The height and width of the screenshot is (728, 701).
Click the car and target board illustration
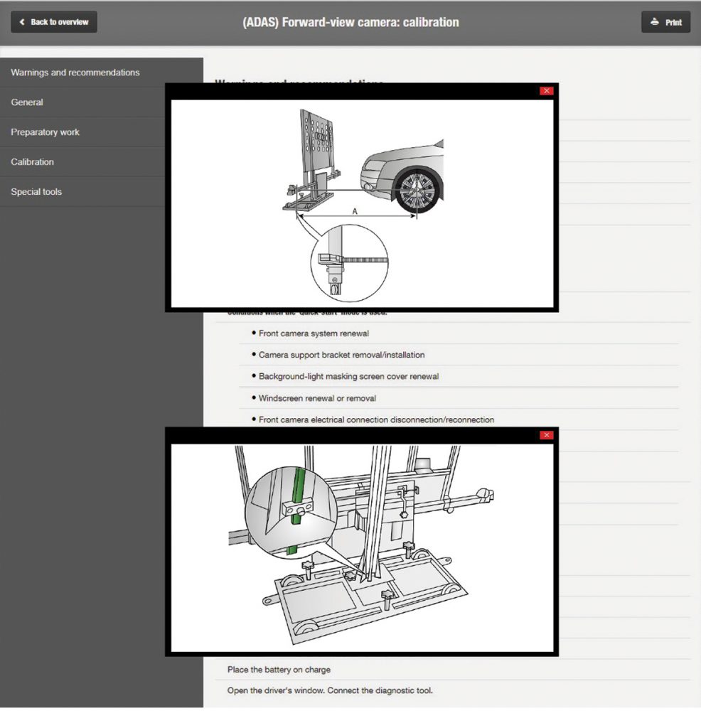362,203
